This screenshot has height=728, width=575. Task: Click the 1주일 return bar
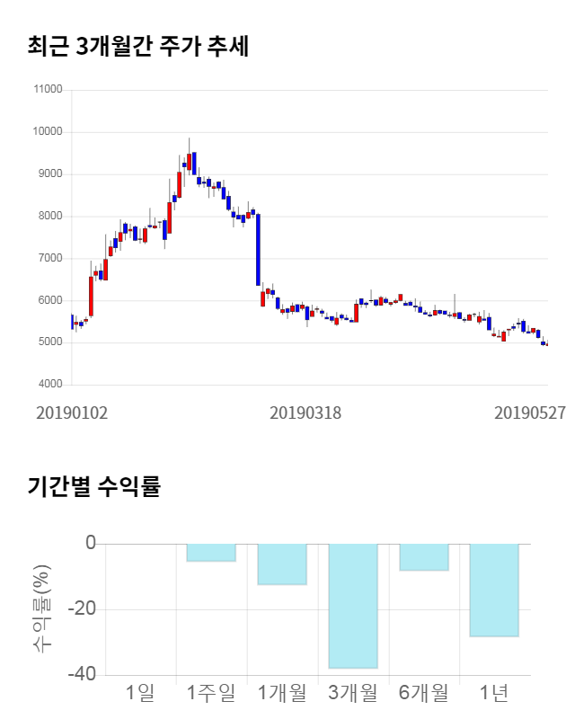[x=211, y=553]
